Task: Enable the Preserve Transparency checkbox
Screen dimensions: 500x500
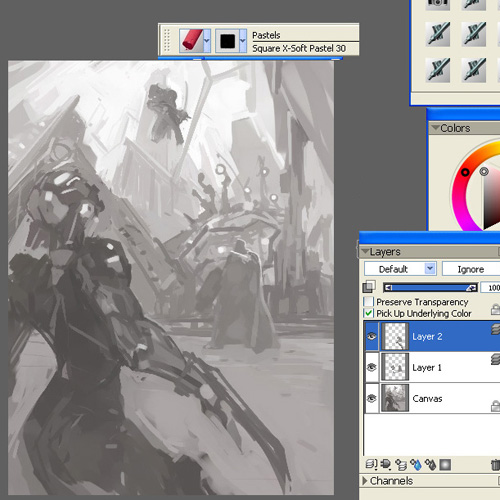Action: pyautogui.click(x=368, y=302)
